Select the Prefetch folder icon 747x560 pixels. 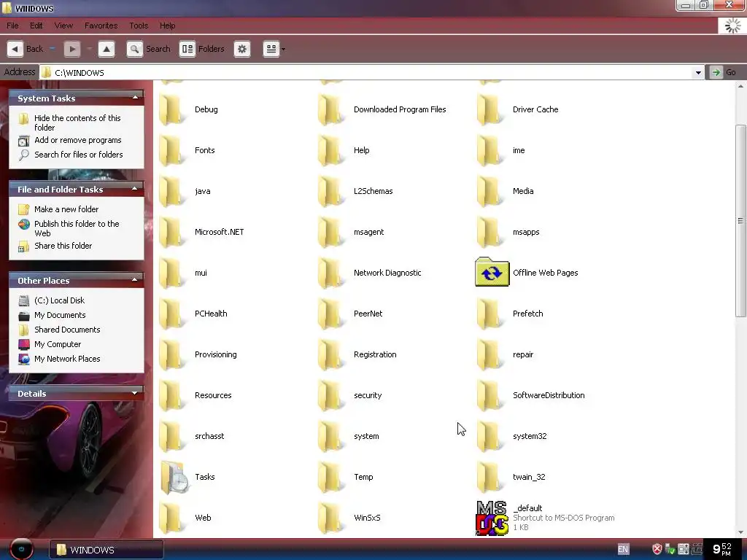pyautogui.click(x=489, y=314)
